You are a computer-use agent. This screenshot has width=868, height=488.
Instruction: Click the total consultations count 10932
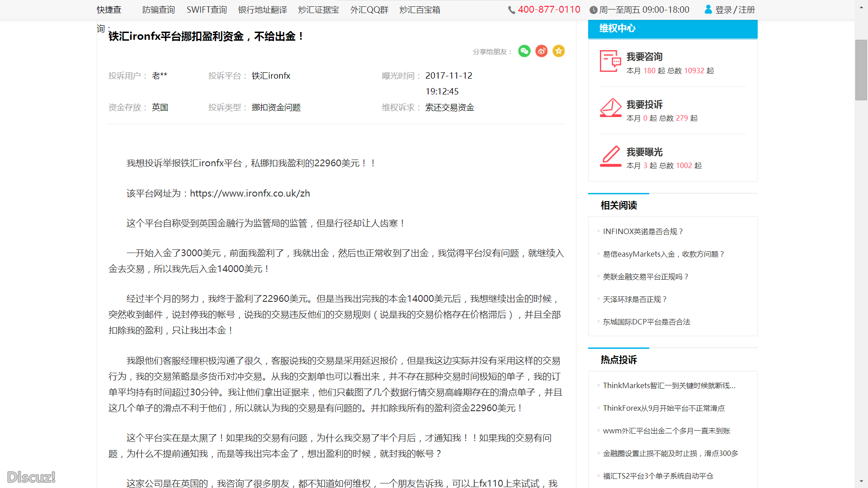click(x=694, y=71)
